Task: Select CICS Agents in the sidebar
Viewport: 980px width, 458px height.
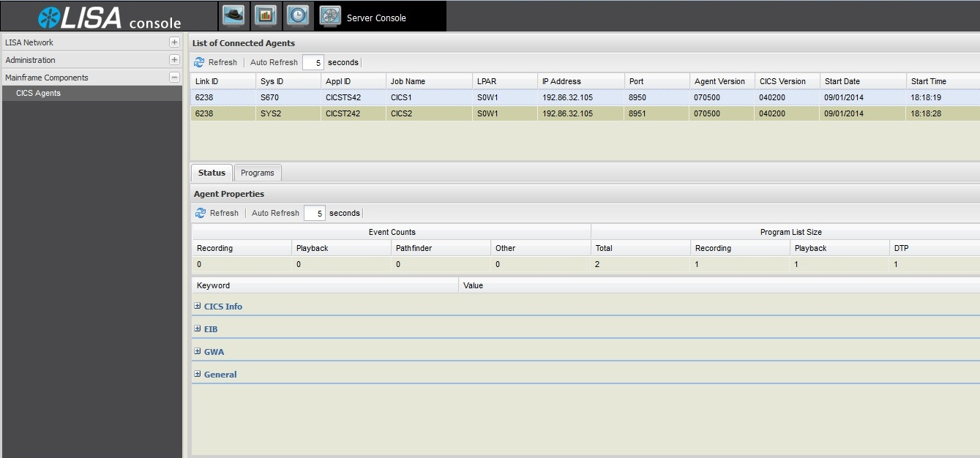Action: coord(38,94)
